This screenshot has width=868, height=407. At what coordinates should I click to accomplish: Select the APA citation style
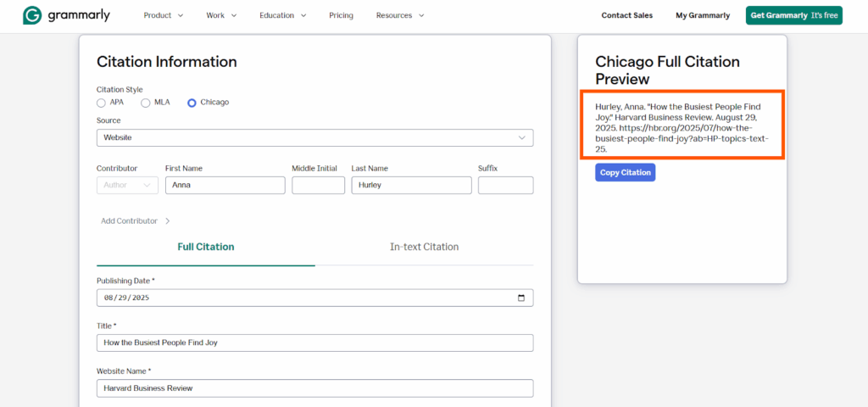(x=101, y=103)
